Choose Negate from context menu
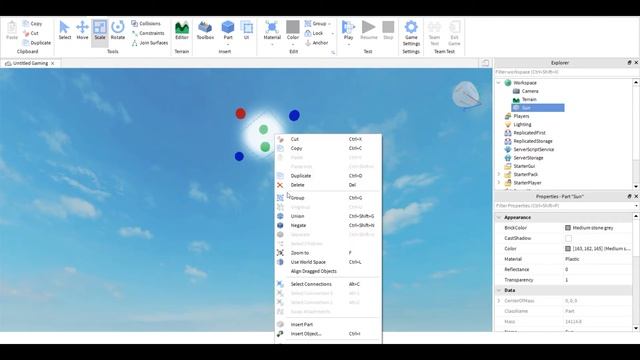 pos(328,225)
